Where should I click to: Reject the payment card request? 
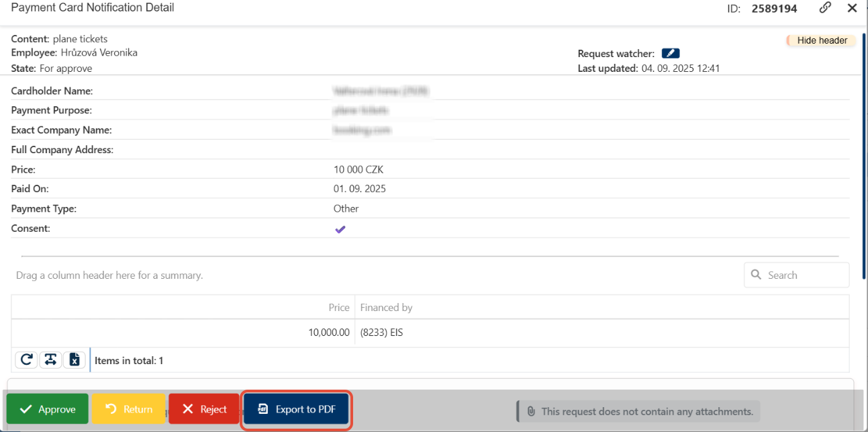[x=204, y=409]
